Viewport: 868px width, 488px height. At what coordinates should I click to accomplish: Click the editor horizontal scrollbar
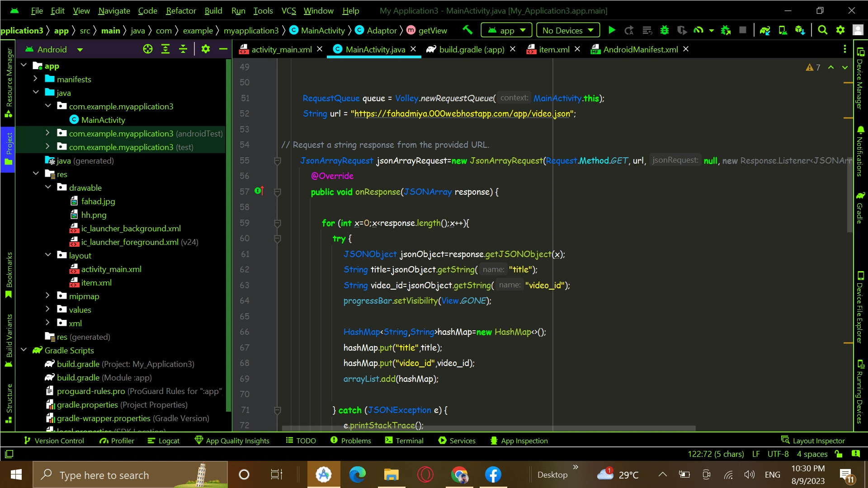point(488,428)
